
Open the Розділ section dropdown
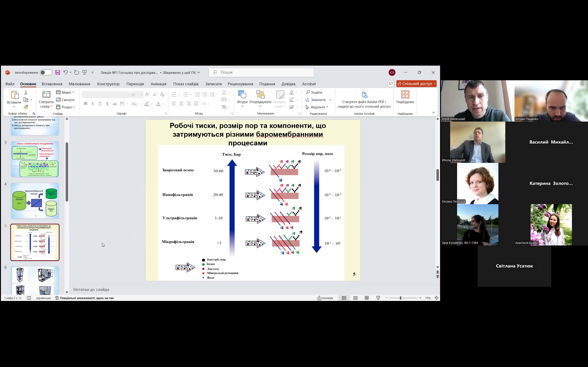pyautogui.click(x=65, y=107)
